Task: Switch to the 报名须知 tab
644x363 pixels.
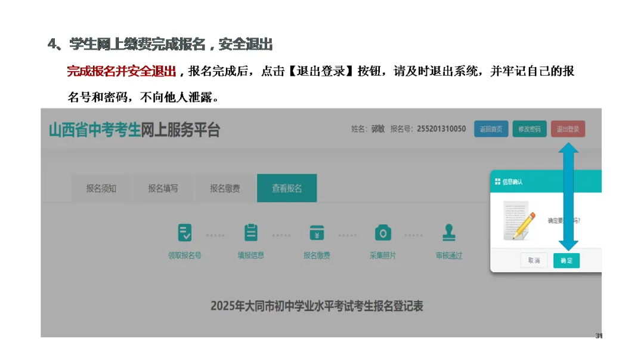Action: [101, 188]
